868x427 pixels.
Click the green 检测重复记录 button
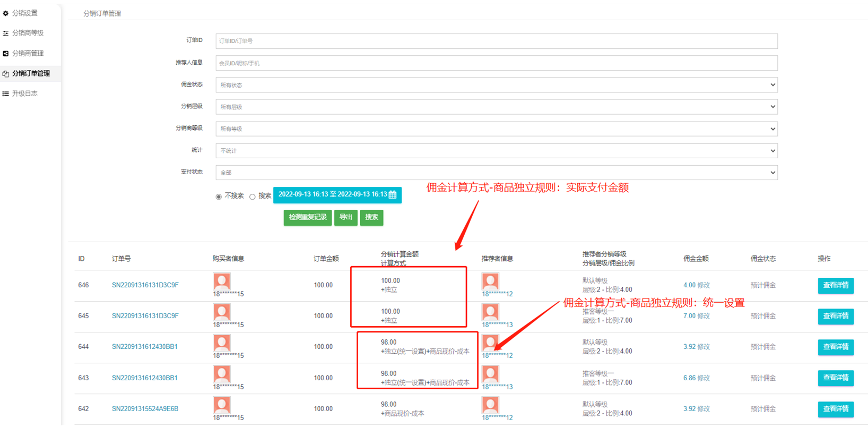[307, 217]
